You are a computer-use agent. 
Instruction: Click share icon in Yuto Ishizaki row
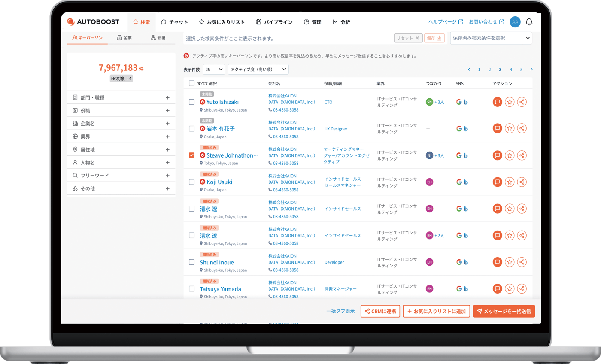point(522,102)
